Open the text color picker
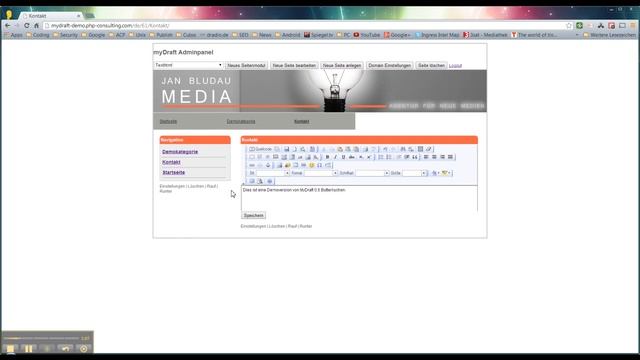640x360 pixels. (435, 173)
